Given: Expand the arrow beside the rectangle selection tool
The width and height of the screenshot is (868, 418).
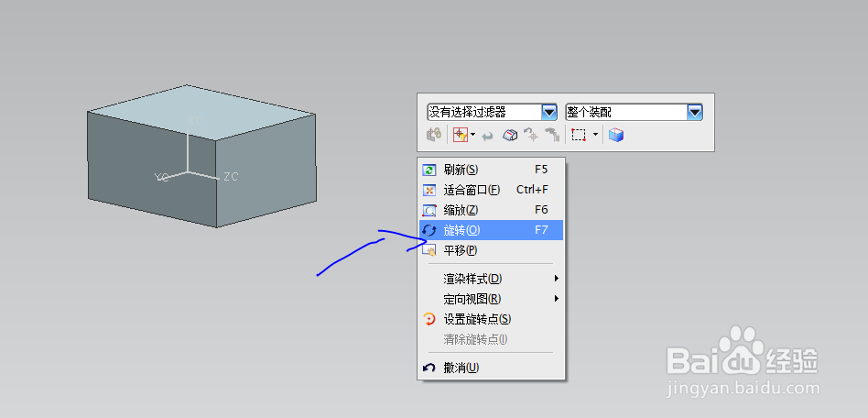Looking at the screenshot, I should point(596,134).
